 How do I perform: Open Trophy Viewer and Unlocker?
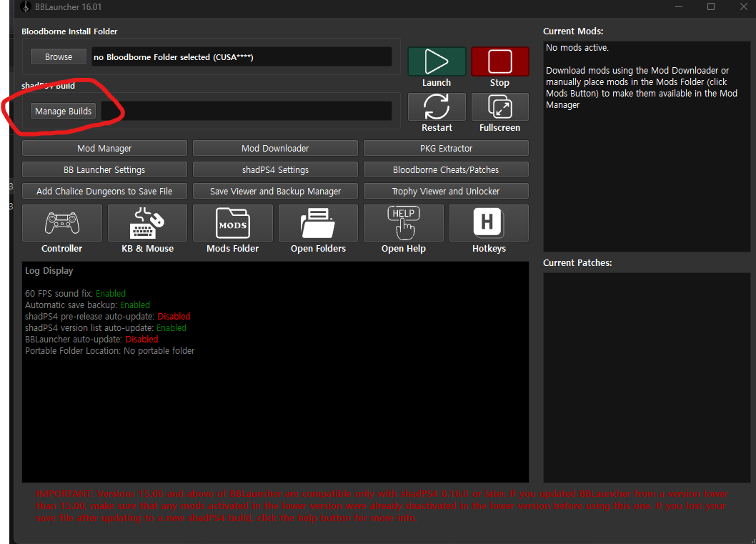[446, 191]
